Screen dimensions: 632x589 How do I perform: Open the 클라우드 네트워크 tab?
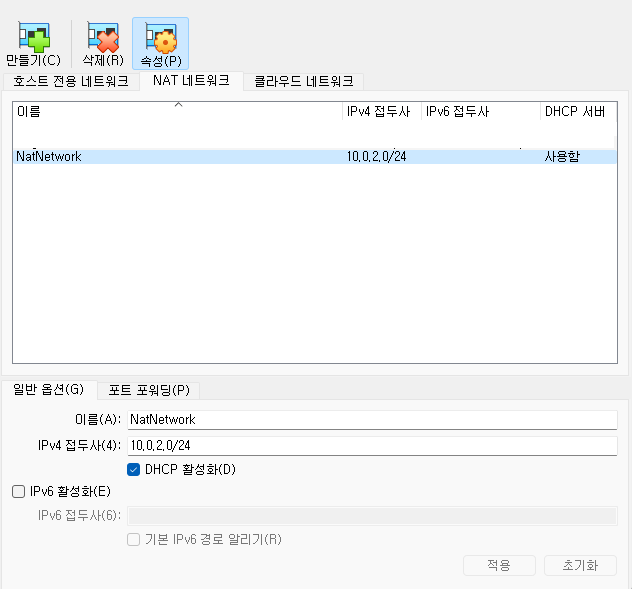304,81
